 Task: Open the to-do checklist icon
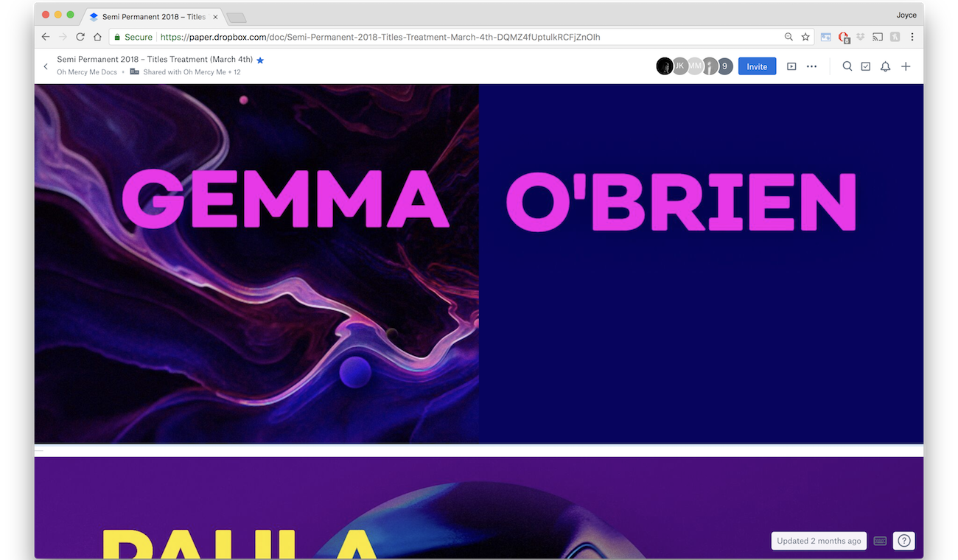pyautogui.click(x=866, y=66)
